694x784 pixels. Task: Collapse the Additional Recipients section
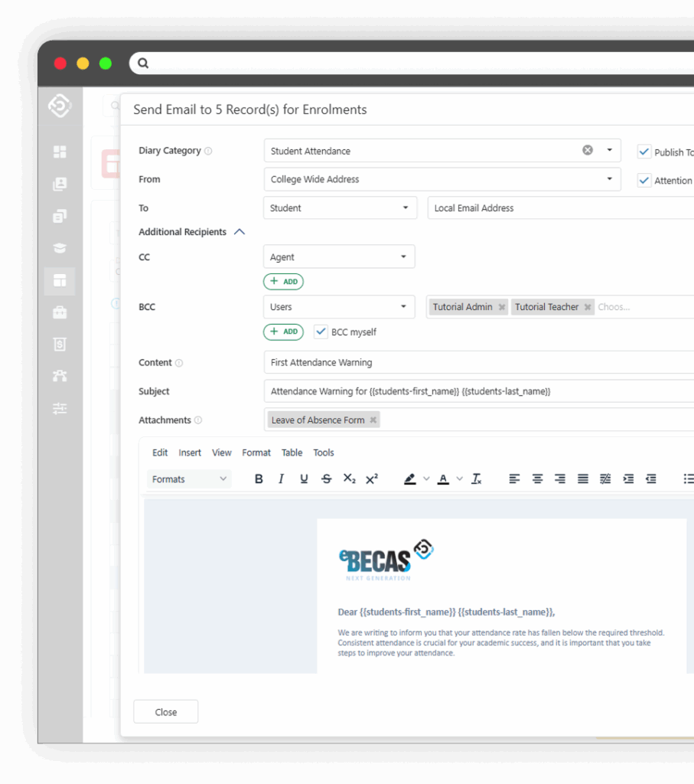[239, 232]
